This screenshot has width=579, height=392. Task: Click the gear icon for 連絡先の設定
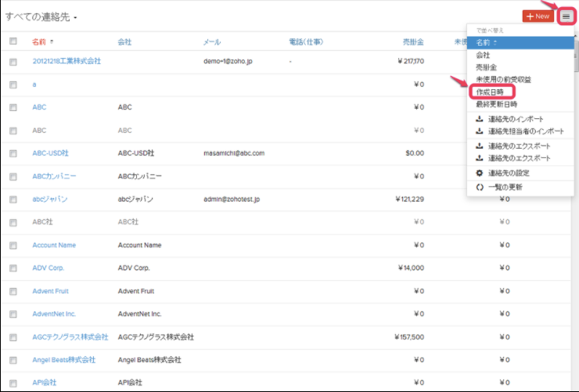480,173
